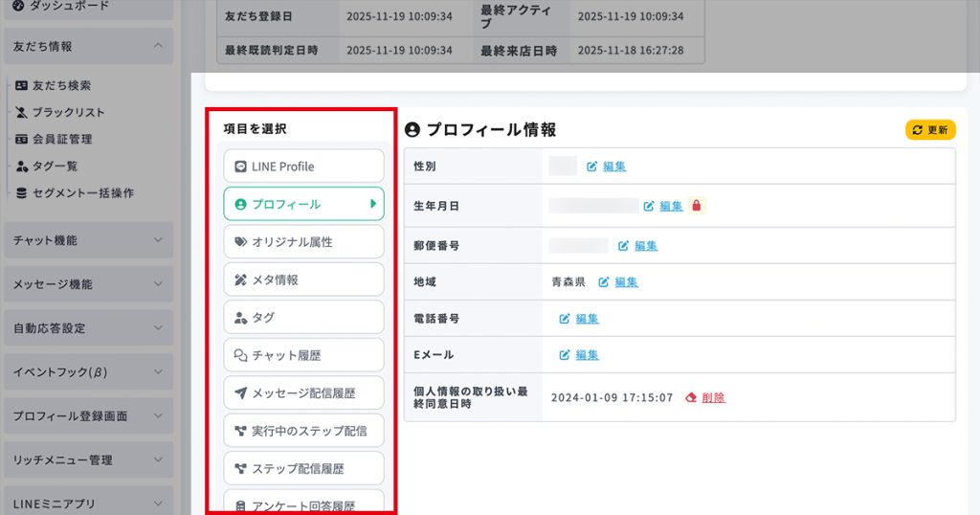
Task: Expand the メッセージ機能 sidebar section
Action: [x=158, y=284]
